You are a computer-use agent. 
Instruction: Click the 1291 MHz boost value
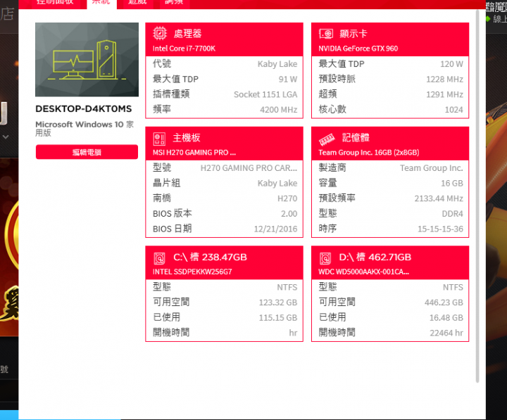click(444, 94)
